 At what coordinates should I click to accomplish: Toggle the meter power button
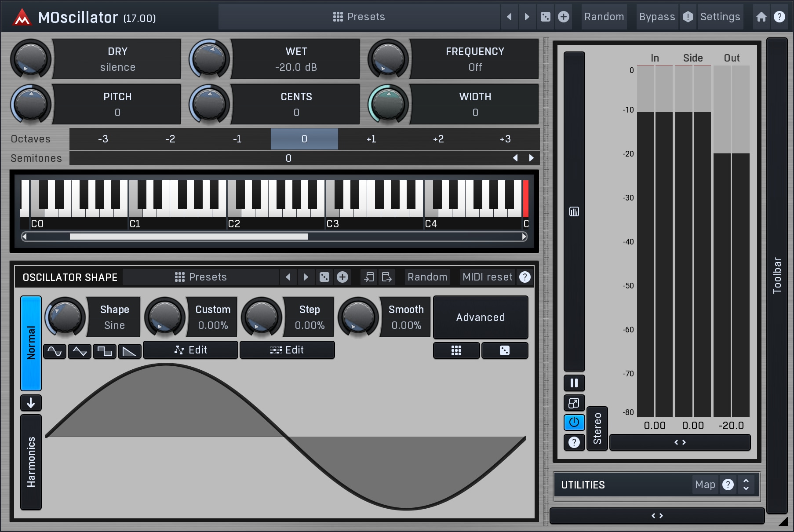(x=574, y=423)
